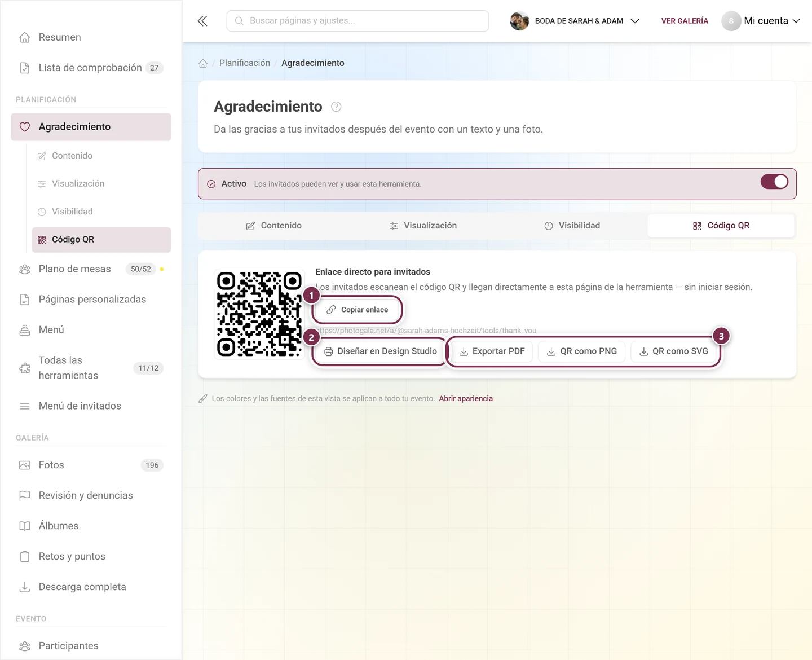Image resolution: width=812 pixels, height=660 pixels.
Task: Switch to the Visualización tab
Action: pos(423,226)
